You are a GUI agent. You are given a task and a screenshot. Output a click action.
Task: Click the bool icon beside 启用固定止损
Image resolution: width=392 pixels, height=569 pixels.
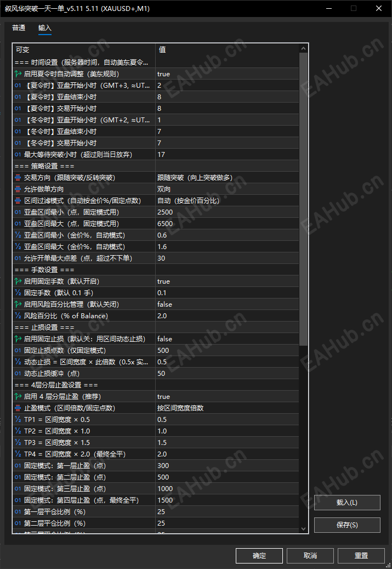18,339
